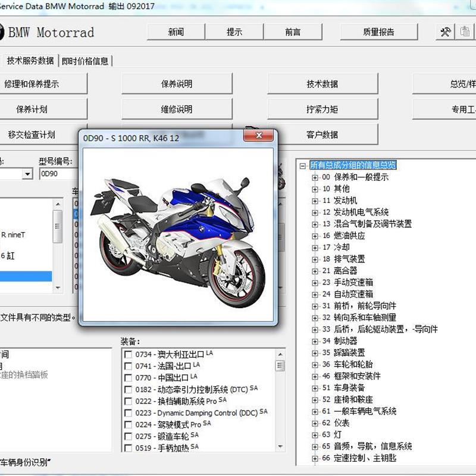Viewport: 476px width, 476px height.
Task: Select 35 踩踏装置 tree item
Action: click(344, 353)
